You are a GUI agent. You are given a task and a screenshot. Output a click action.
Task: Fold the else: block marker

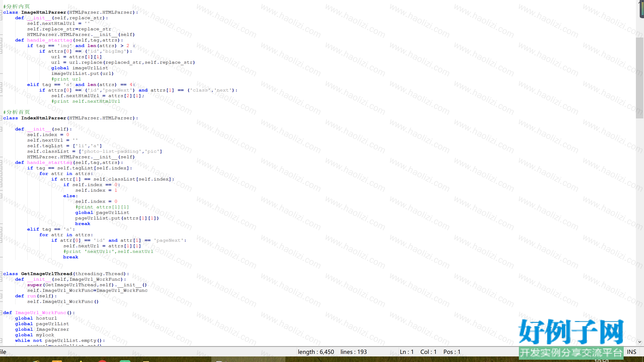[x=1, y=196]
